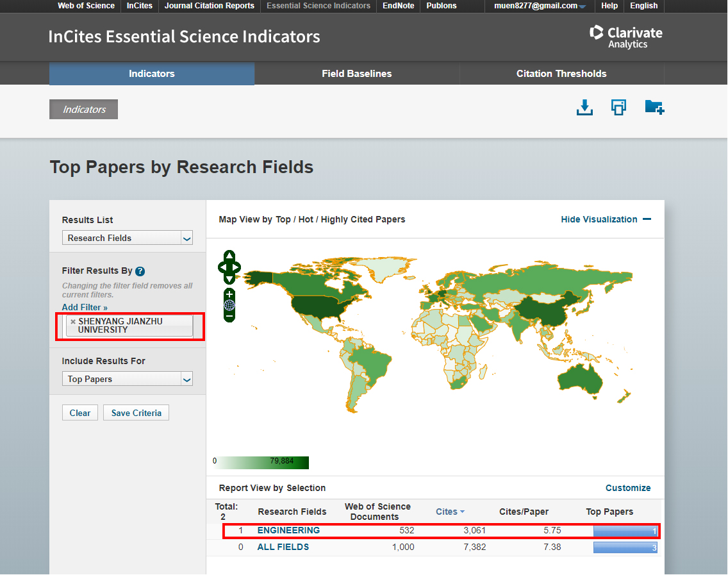
Task: Open the Research Fields results list dropdown
Action: coord(127,238)
